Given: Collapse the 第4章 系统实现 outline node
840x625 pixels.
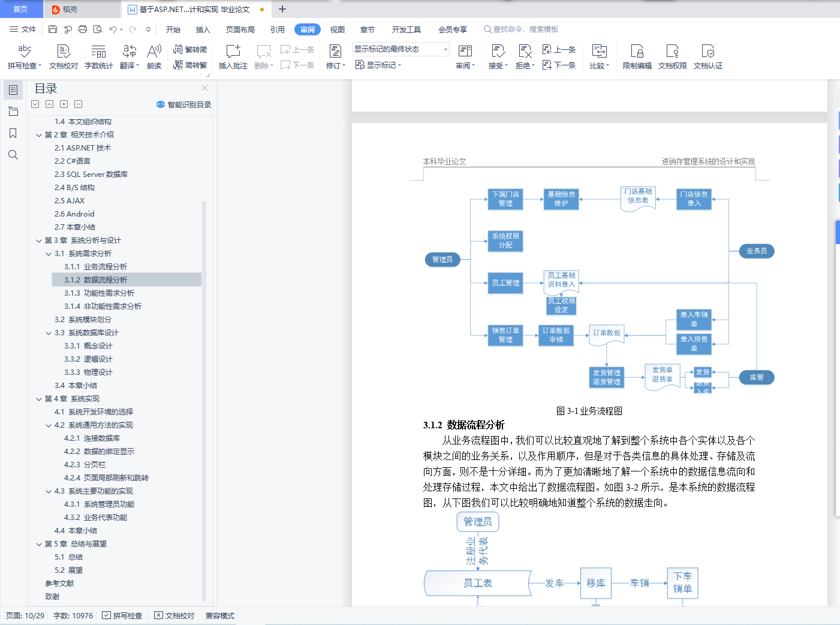Looking at the screenshot, I should (39, 399).
